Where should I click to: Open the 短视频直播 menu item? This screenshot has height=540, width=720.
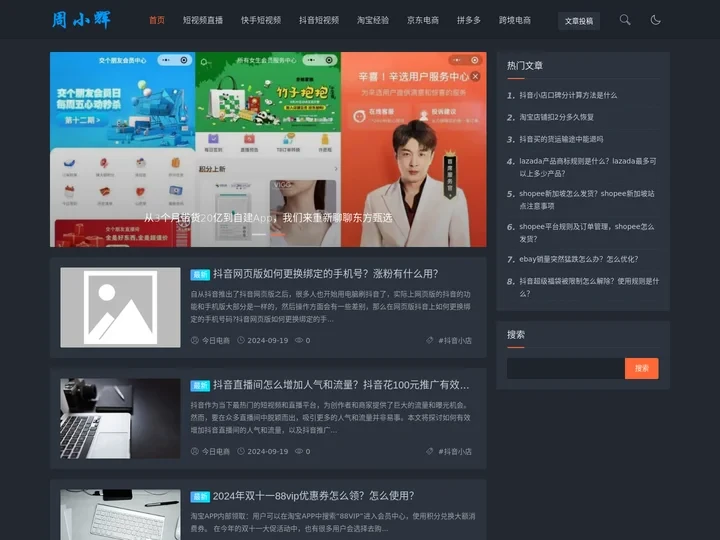(202, 20)
